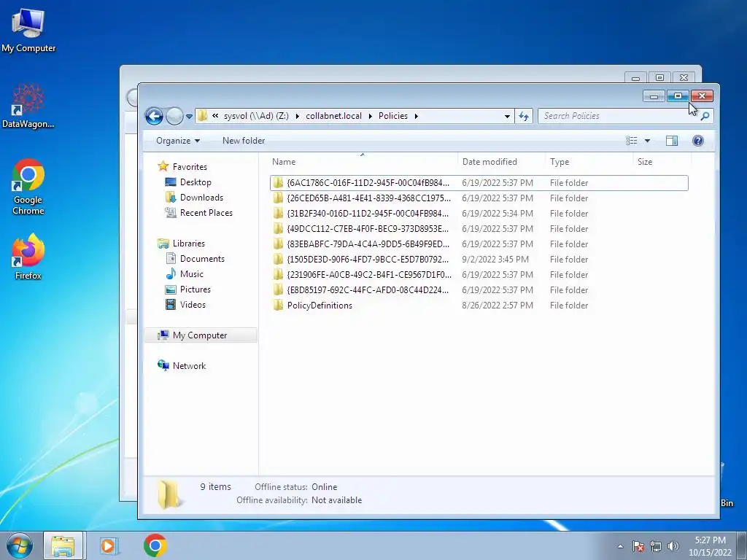Click the volume speaker tray icon
Viewport: 747px width, 560px height.
[673, 546]
